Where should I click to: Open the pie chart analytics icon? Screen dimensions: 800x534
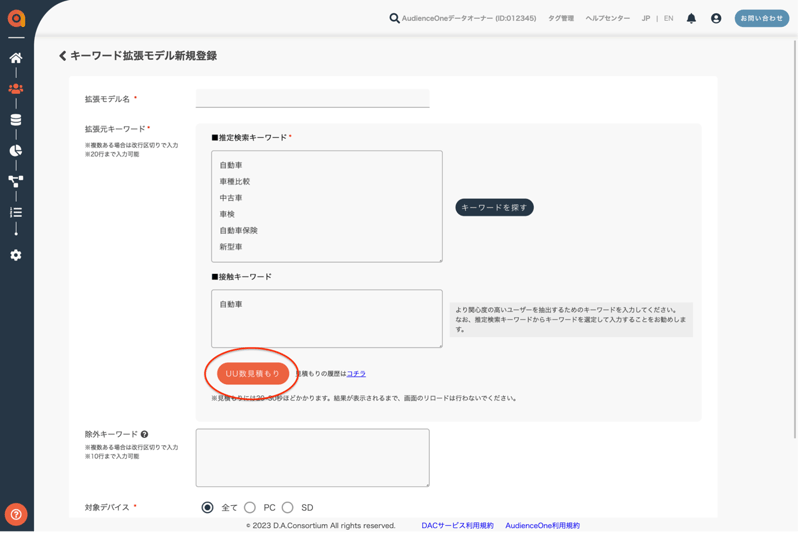[16, 151]
